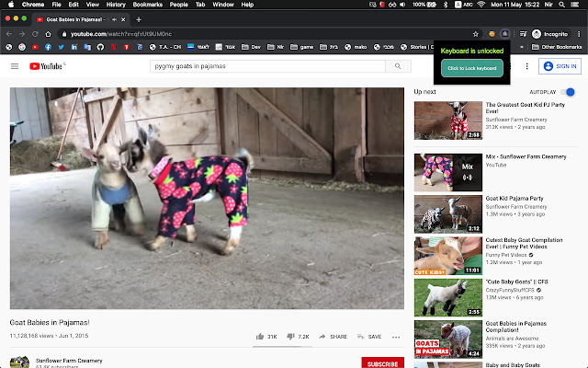Click the address bar URL
The image size is (588, 368).
click(121, 34)
